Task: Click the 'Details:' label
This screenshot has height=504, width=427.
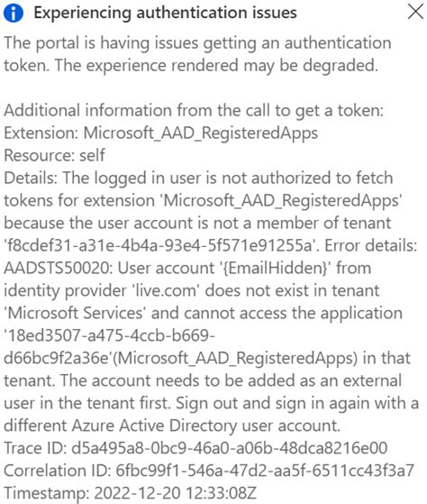Action: coord(31,178)
